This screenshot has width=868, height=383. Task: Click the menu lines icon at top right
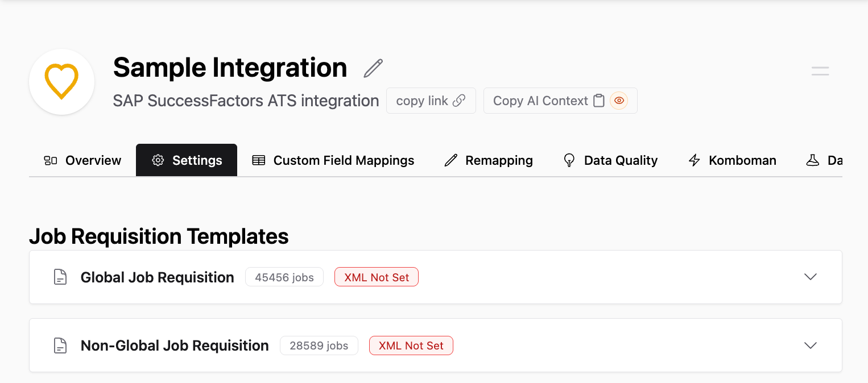coord(820,71)
